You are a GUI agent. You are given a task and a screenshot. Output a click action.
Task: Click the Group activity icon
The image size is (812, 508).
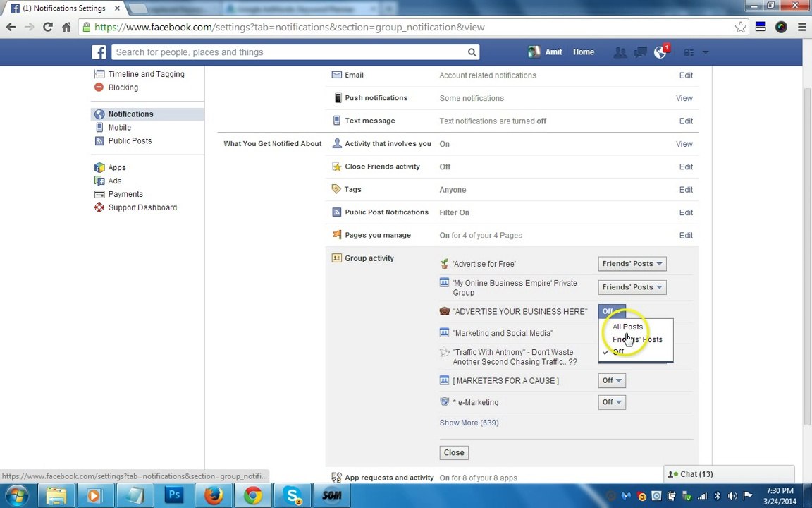point(337,258)
